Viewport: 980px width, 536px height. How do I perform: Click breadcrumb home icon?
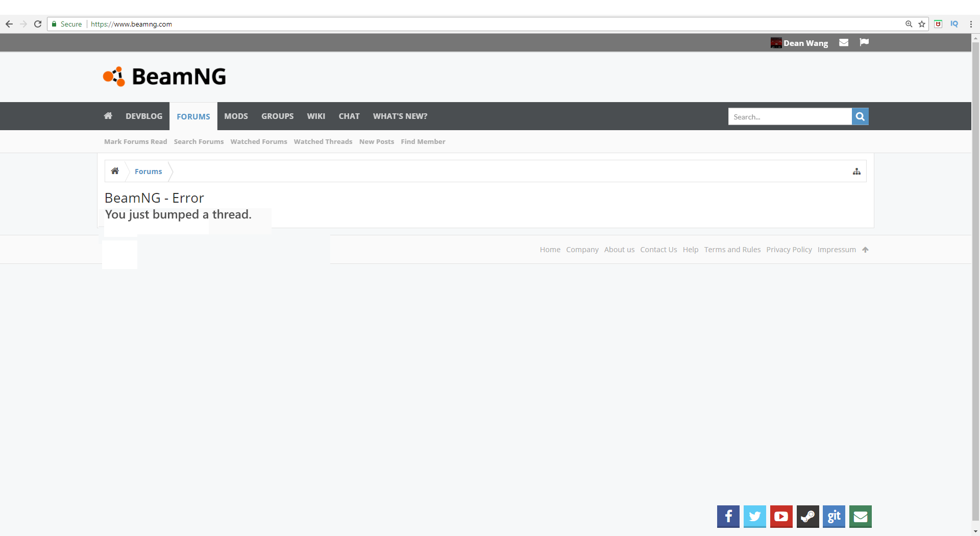coord(115,171)
